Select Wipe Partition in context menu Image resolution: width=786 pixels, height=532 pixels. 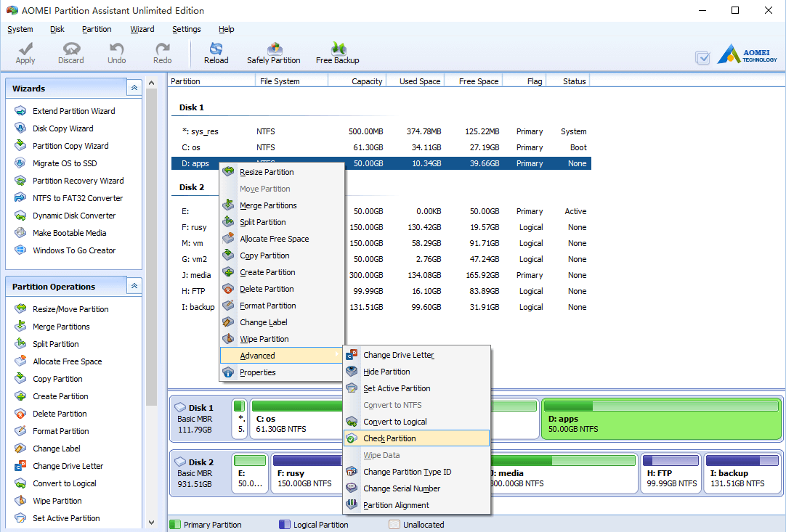point(282,339)
